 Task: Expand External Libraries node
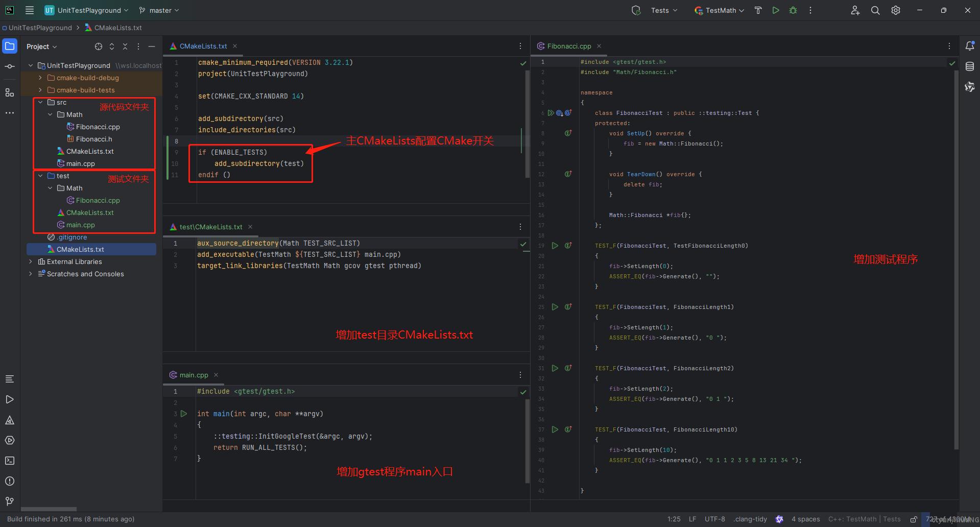pos(31,261)
